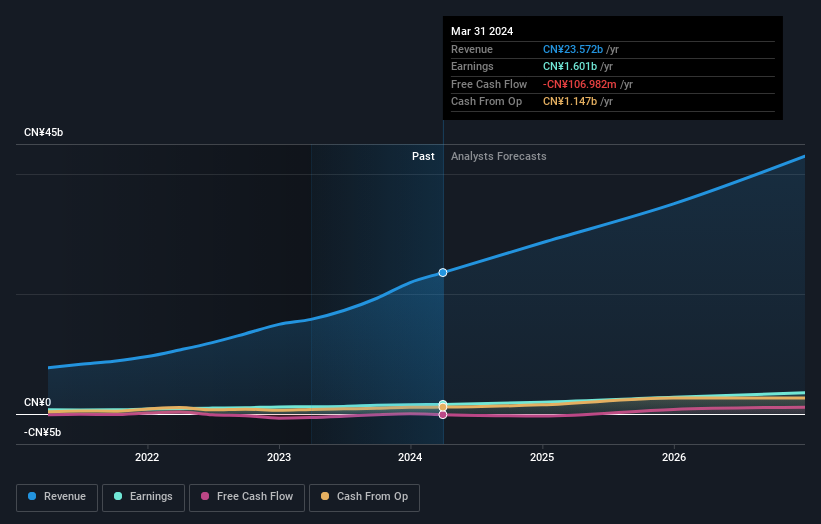821x524 pixels.
Task: Select the Cash From Op marker at Mar 2024
Action: [x=443, y=407]
